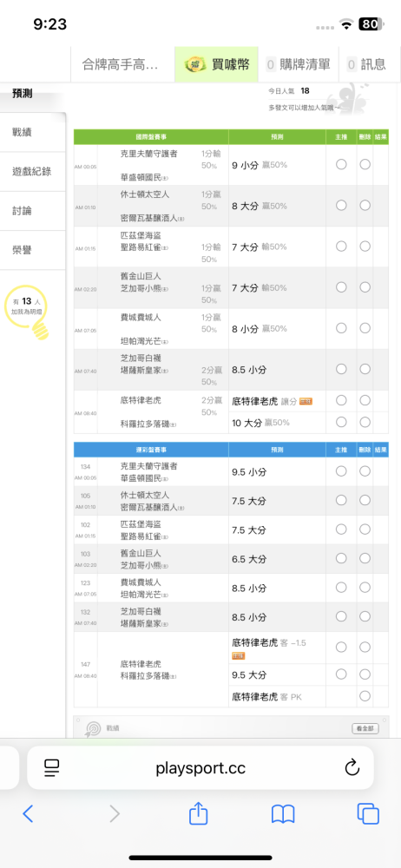Viewport: 401px width, 868px height.
Task: Open Safari bookmarks book icon
Action: (283, 814)
